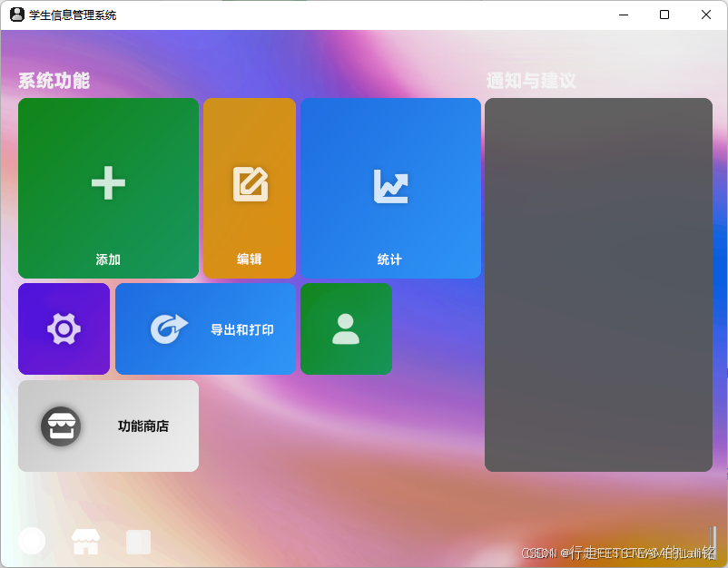The height and width of the screenshot is (568, 728).
Task: Open the green user profile tile
Action: coord(346,328)
